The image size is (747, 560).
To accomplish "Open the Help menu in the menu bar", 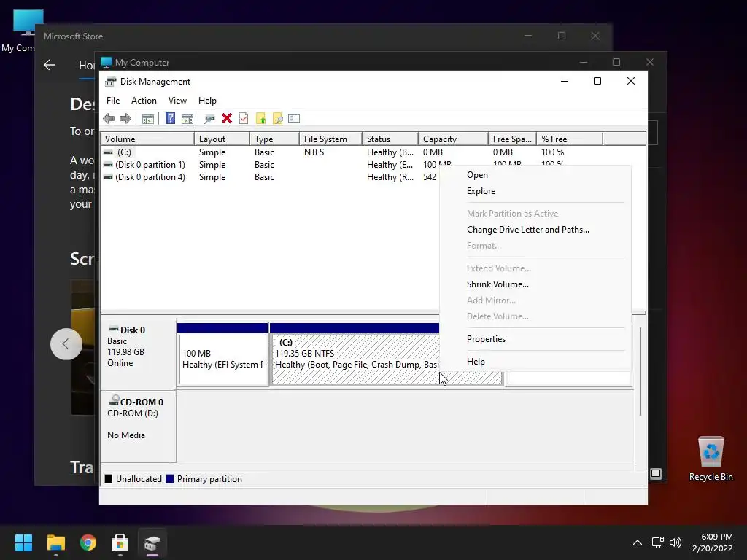I will [207, 101].
